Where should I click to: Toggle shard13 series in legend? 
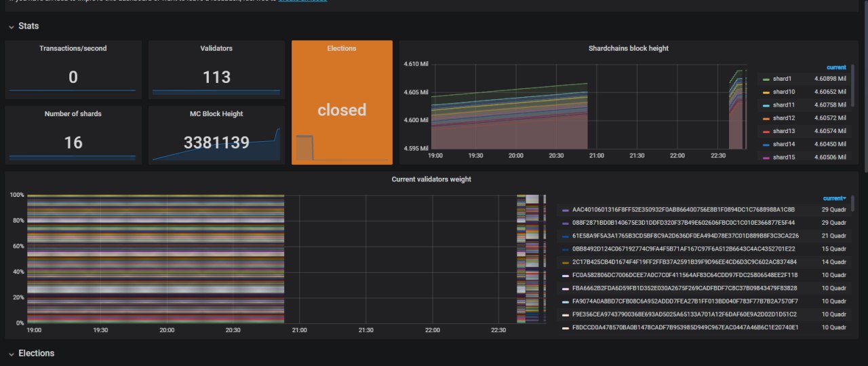(x=784, y=131)
